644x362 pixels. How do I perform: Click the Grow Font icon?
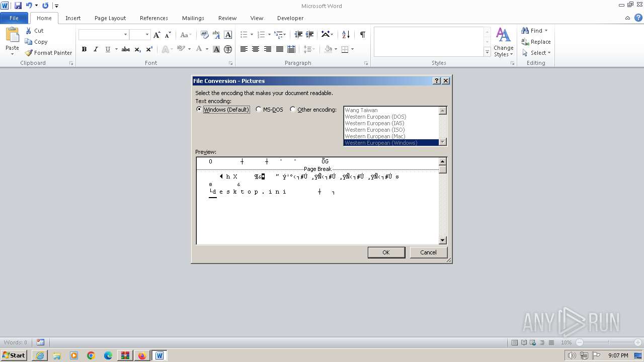pos(157,35)
